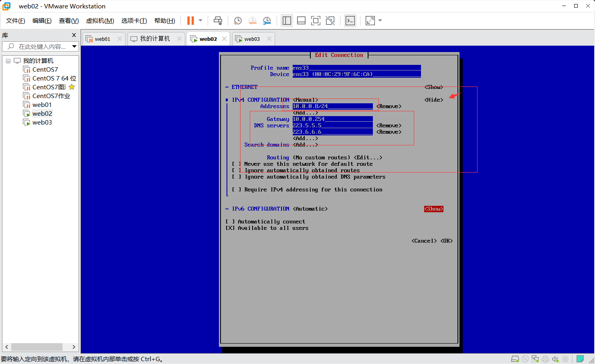Viewport: 595px width, 364px height.
Task: Edit the Profile name field
Action: [356, 68]
